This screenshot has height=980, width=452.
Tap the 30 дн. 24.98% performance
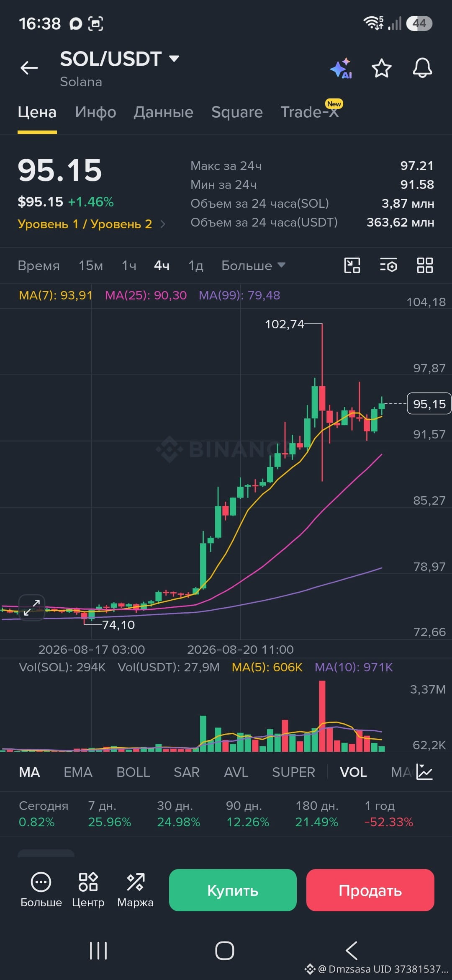tap(178, 814)
